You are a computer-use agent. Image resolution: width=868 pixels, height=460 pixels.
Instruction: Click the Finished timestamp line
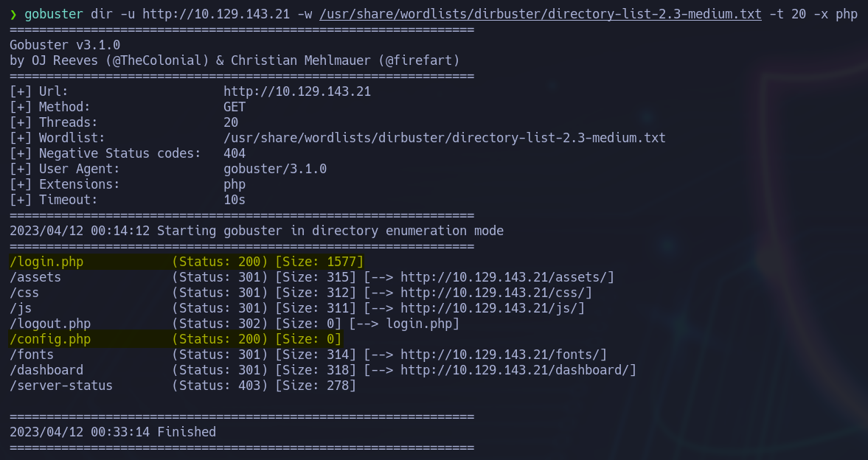click(113, 432)
